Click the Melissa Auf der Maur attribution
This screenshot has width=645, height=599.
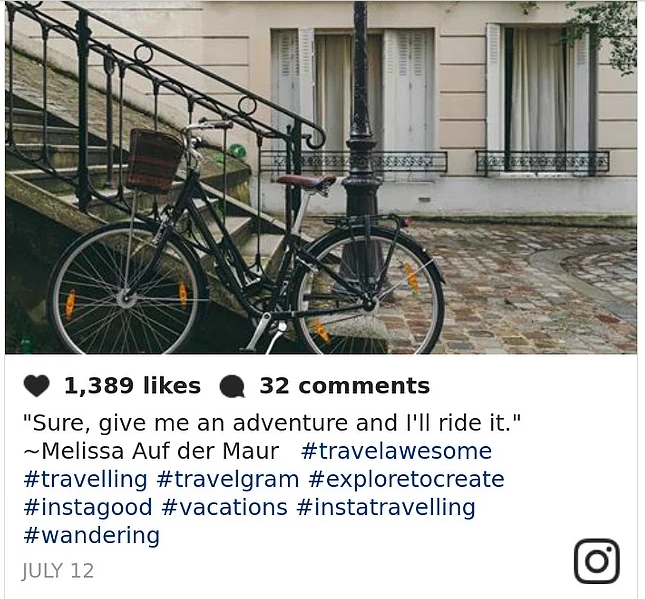(151, 451)
